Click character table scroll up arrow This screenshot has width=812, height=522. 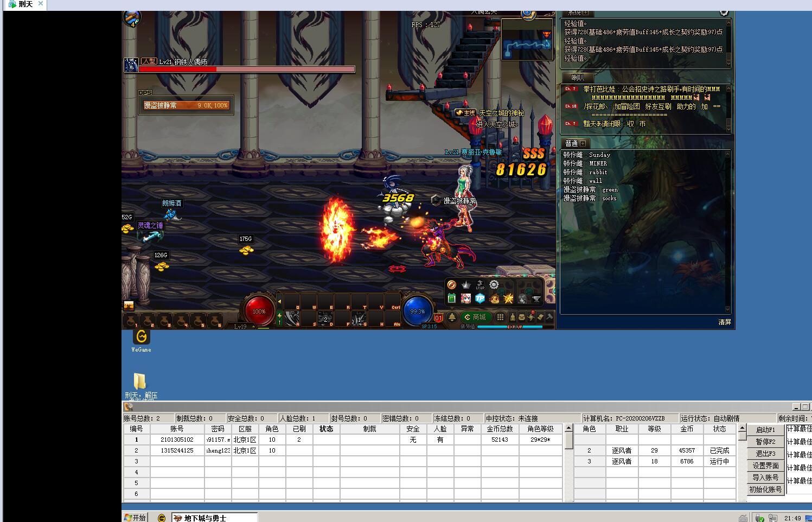tap(742, 428)
